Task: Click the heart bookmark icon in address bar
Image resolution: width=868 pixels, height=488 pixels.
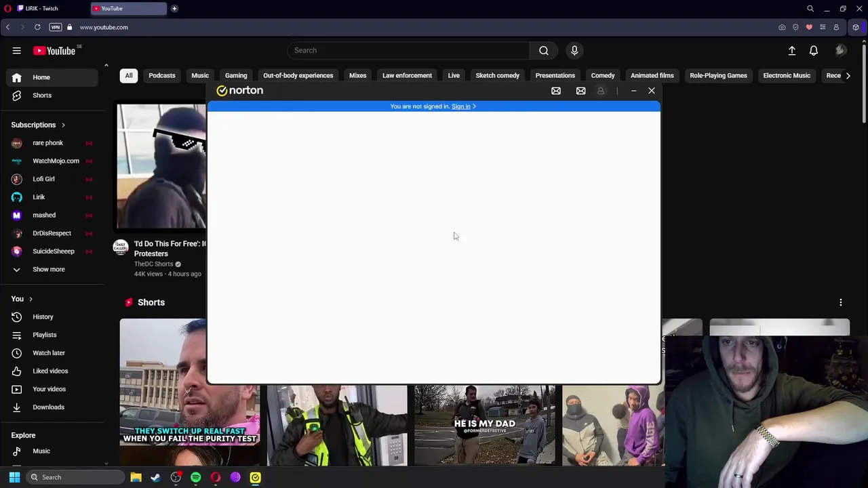Action: tap(809, 27)
